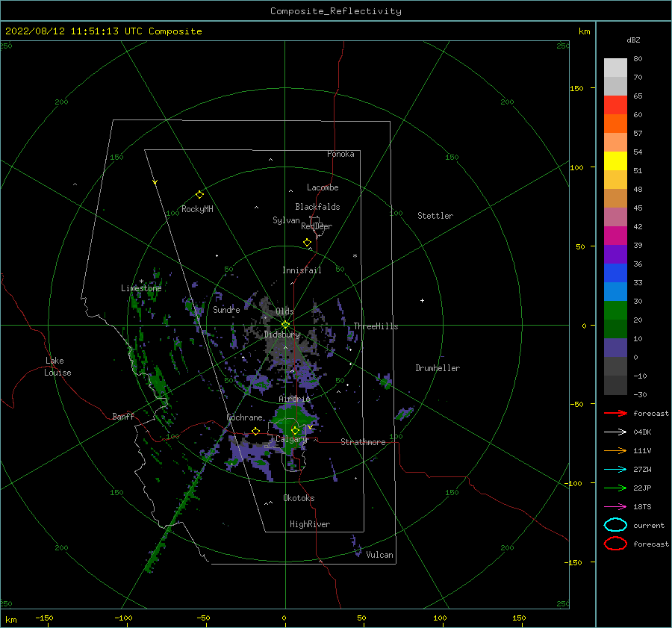Click the green 22JP arrow in legend
Image resolution: width=672 pixels, height=628 pixels.
coord(615,488)
